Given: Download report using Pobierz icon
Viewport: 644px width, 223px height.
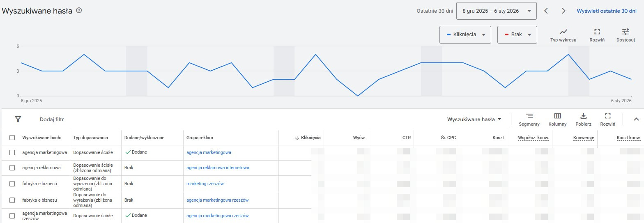Looking at the screenshot, I should [583, 116].
